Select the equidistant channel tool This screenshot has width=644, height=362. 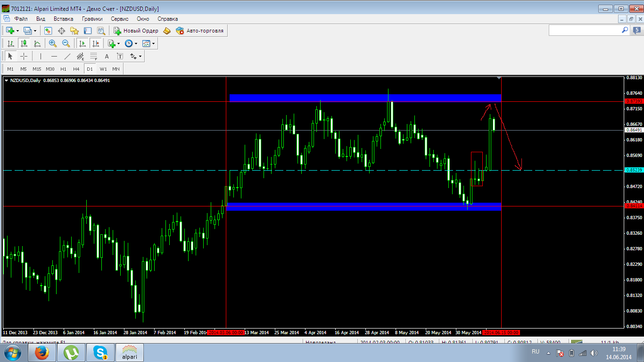pos(81,56)
